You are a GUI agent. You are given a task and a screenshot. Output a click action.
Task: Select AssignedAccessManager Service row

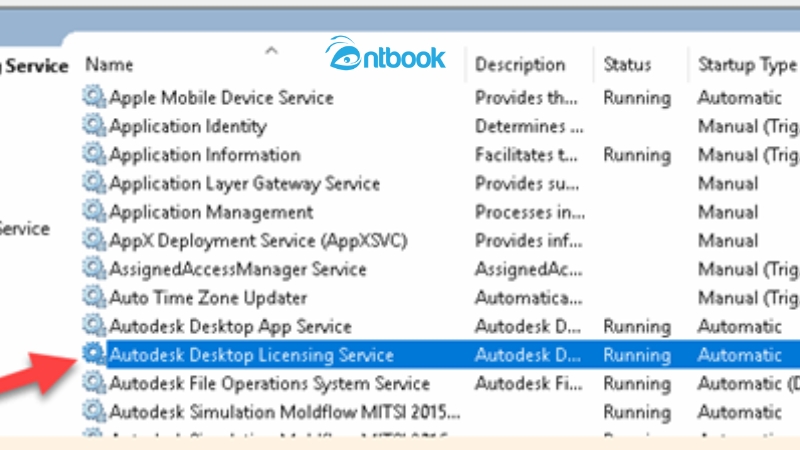[x=238, y=269]
